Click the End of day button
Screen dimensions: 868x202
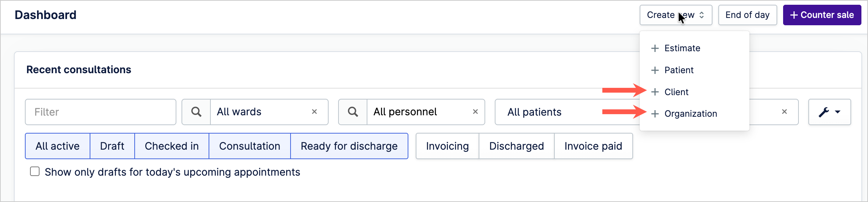point(748,15)
